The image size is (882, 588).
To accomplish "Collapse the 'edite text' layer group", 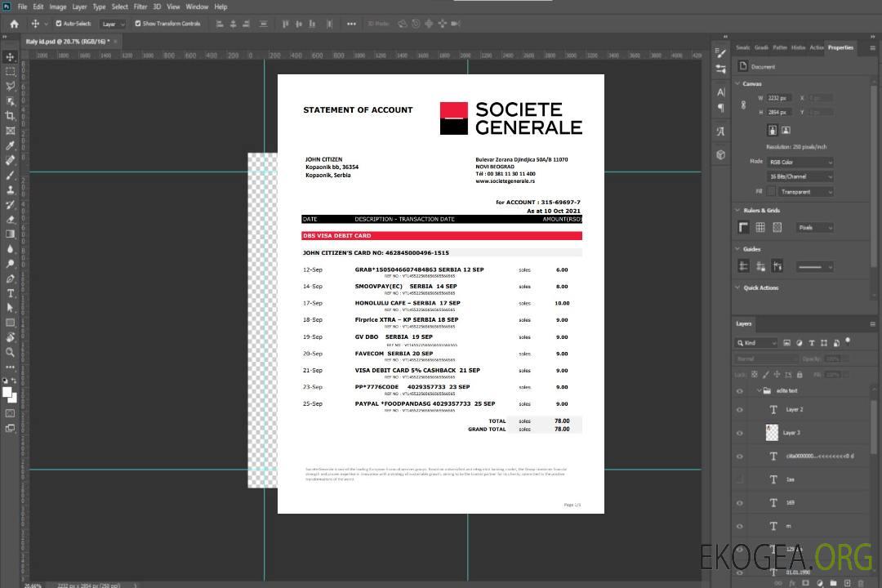I will [759, 390].
